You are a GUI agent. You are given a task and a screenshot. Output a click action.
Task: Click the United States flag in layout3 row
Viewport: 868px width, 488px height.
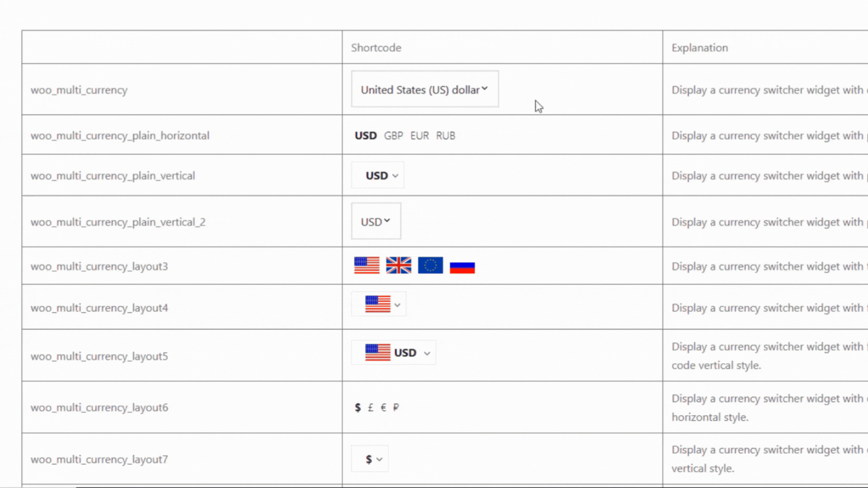[x=367, y=265]
